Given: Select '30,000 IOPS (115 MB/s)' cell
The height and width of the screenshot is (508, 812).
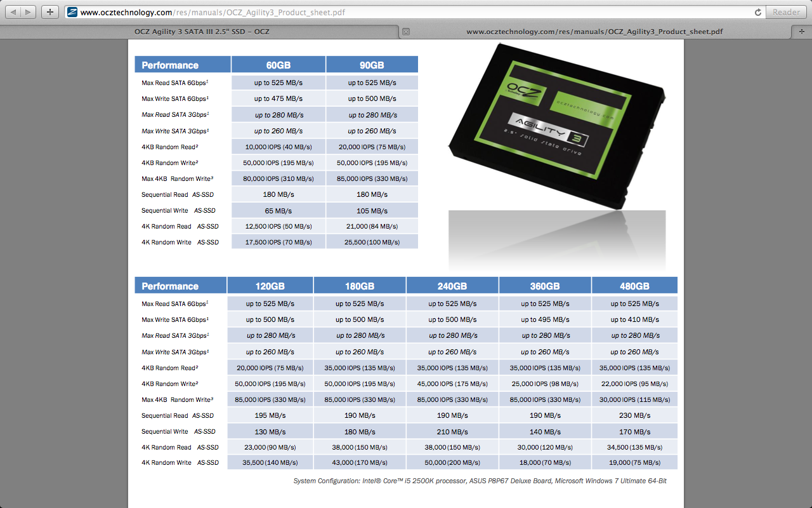Looking at the screenshot, I should (x=634, y=399).
